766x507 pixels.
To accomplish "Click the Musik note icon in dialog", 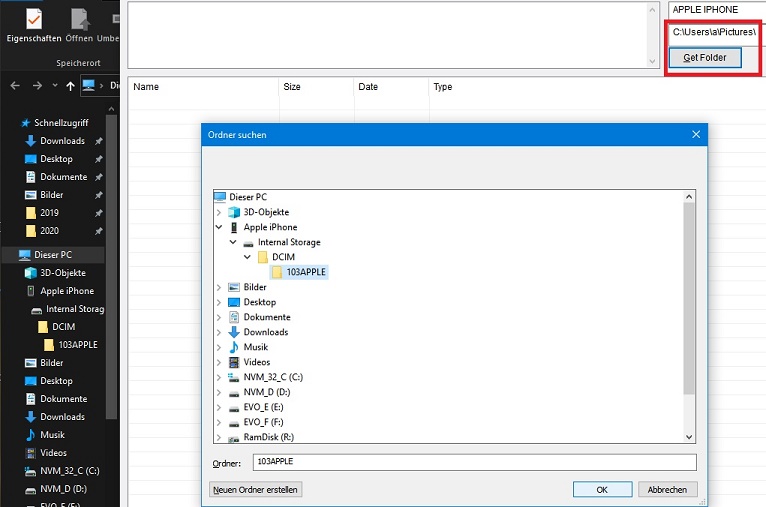I will click(x=234, y=347).
